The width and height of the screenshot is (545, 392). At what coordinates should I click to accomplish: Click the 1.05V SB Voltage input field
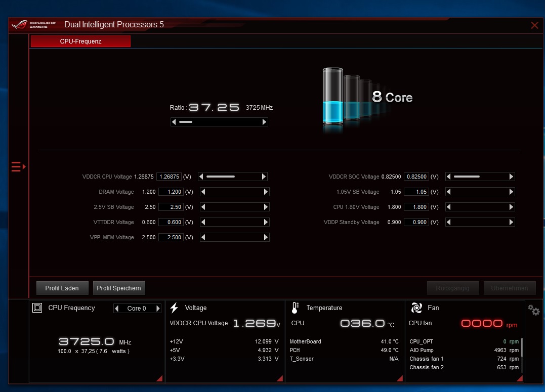(x=416, y=192)
